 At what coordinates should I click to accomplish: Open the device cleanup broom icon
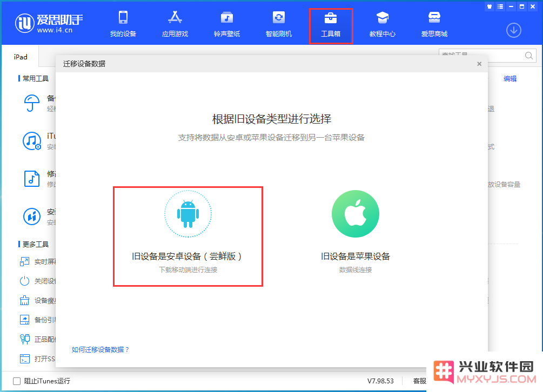pyautogui.click(x=24, y=300)
